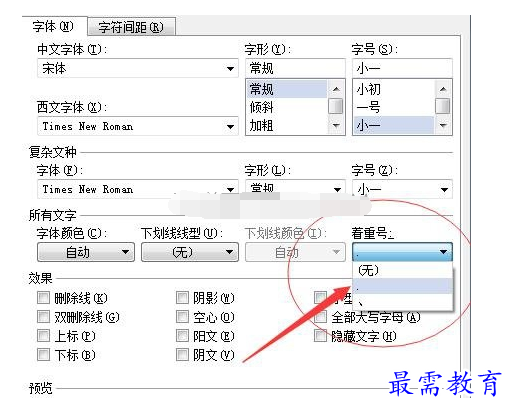Switch to the 字符间距 tab
This screenshot has width=510, height=415.
[x=131, y=27]
